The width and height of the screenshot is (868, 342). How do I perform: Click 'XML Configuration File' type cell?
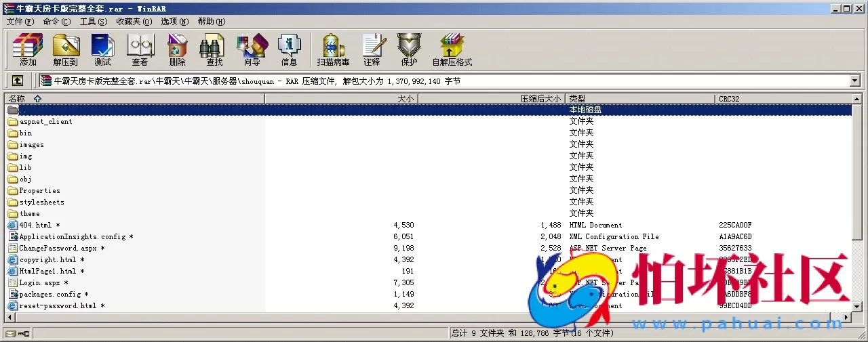point(614,236)
